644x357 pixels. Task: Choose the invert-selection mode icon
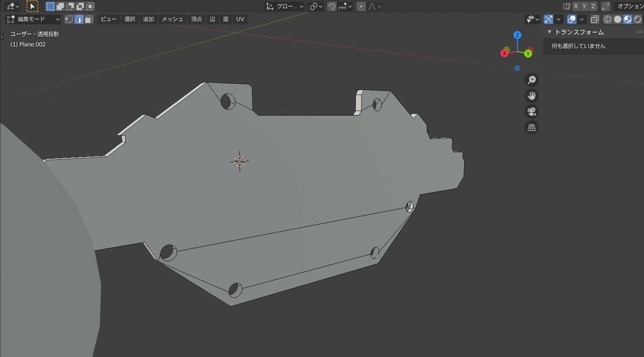tap(80, 6)
